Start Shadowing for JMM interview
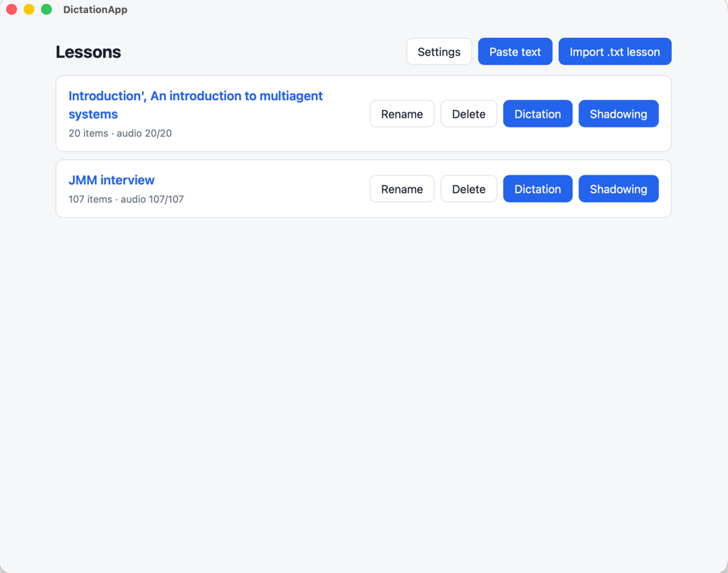Viewport: 728px width, 573px height. [x=619, y=189]
